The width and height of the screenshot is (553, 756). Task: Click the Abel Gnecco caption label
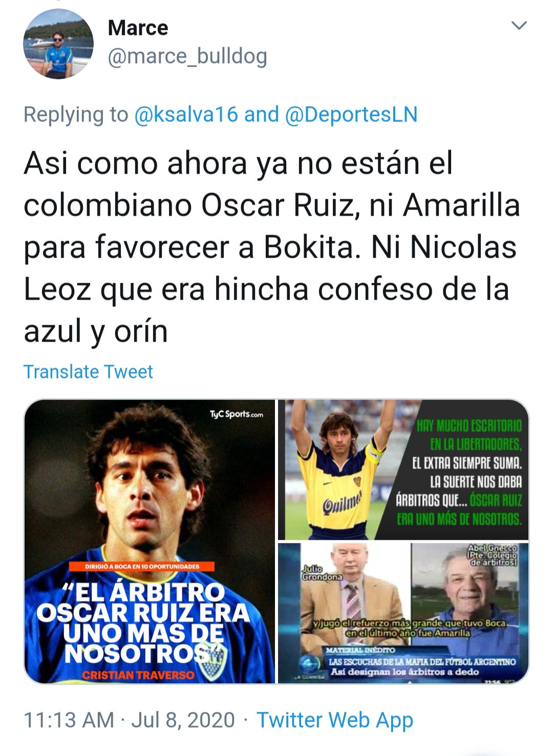click(x=492, y=555)
